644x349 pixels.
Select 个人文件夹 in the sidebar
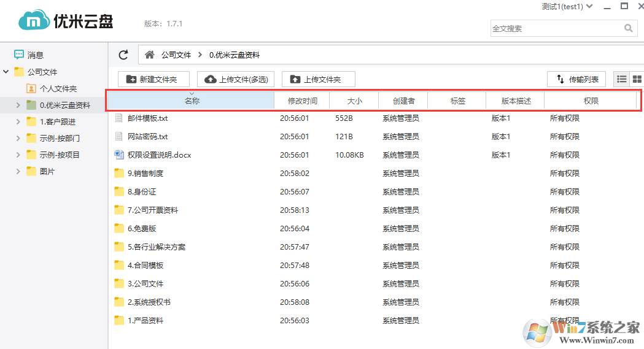[58, 88]
